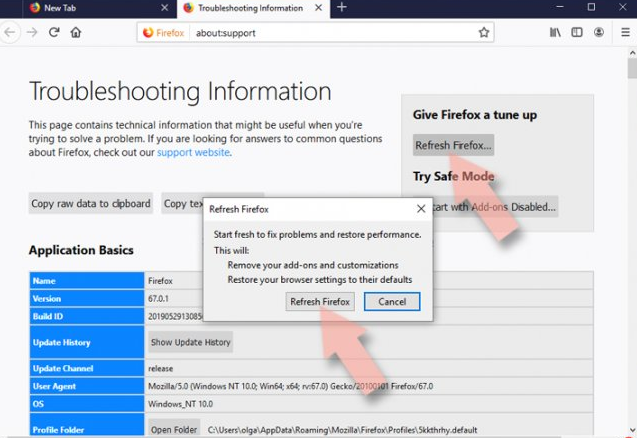This screenshot has width=638, height=438.
Task: Follow the support website link
Action: [x=193, y=153]
